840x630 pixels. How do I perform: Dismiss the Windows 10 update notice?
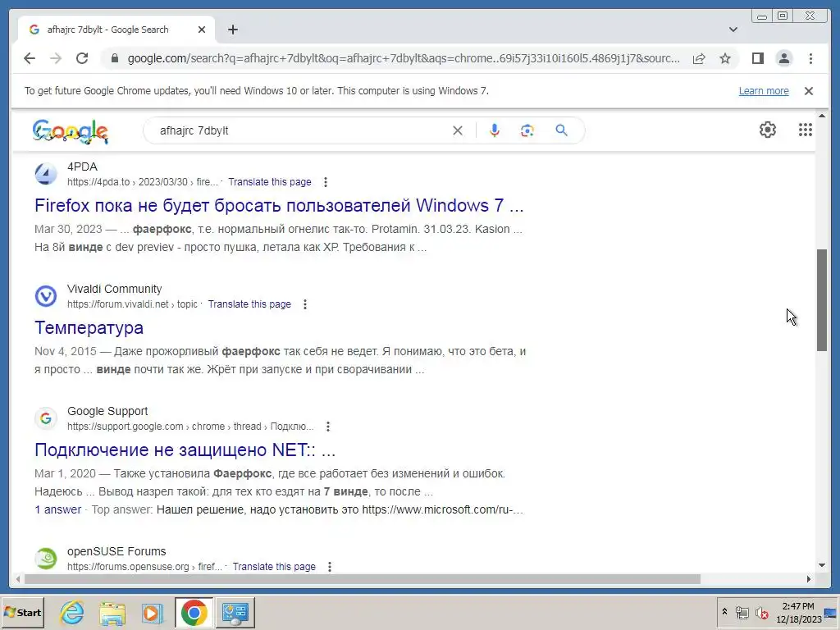coord(808,91)
